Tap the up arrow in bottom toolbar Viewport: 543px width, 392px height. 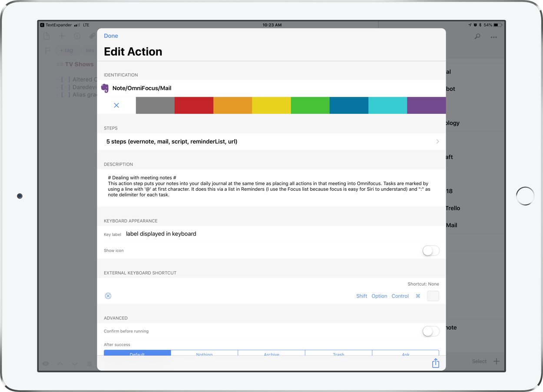60,364
